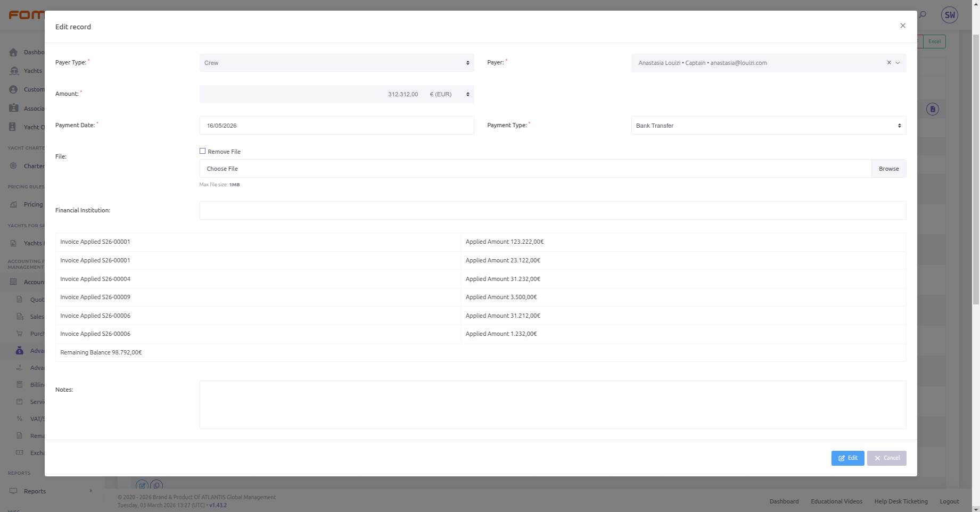The width and height of the screenshot is (980, 512).
Task: Click the Associates sidebar icon
Action: click(13, 108)
